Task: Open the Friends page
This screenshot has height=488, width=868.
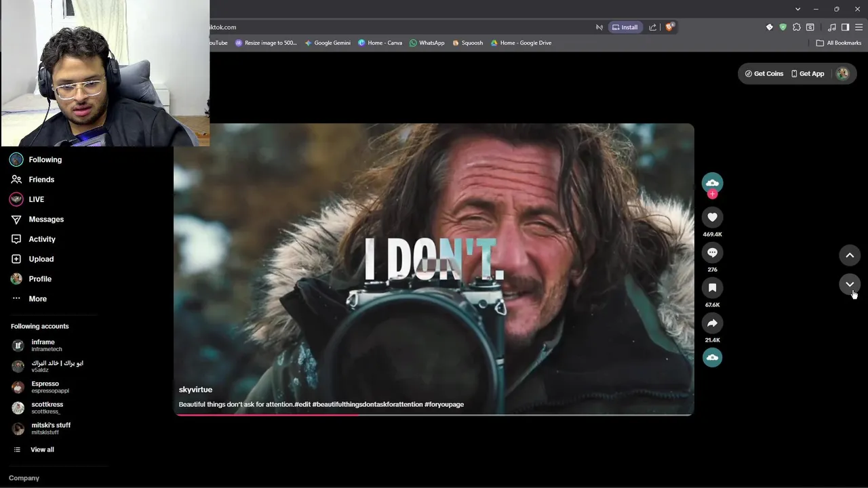Action: click(33, 179)
